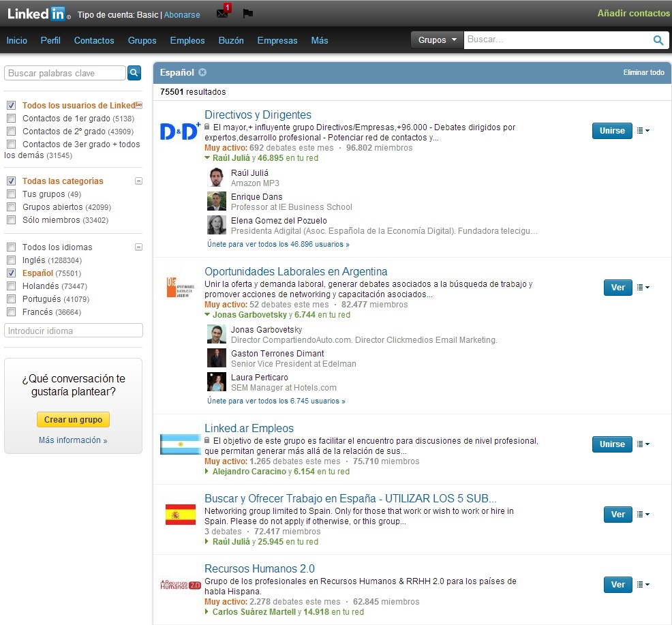Toggle the Todas las categorías checkbox

pyautogui.click(x=12, y=181)
